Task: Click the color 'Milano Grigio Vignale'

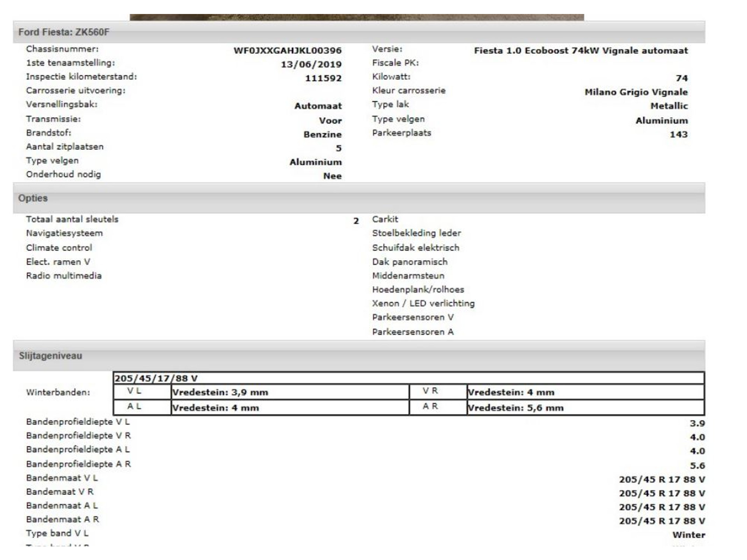Action: [x=636, y=92]
